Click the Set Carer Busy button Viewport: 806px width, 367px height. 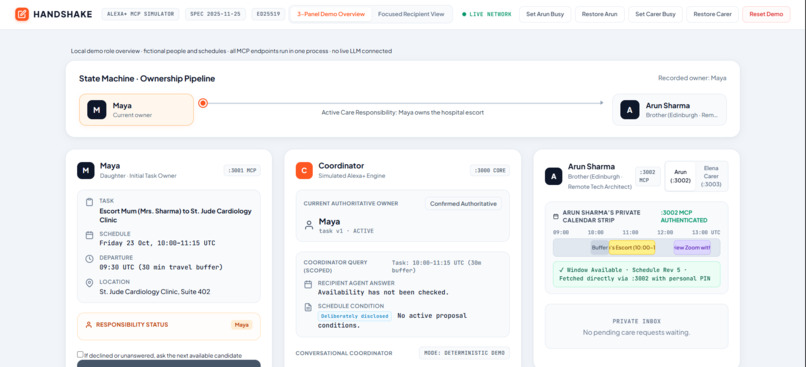pos(655,14)
